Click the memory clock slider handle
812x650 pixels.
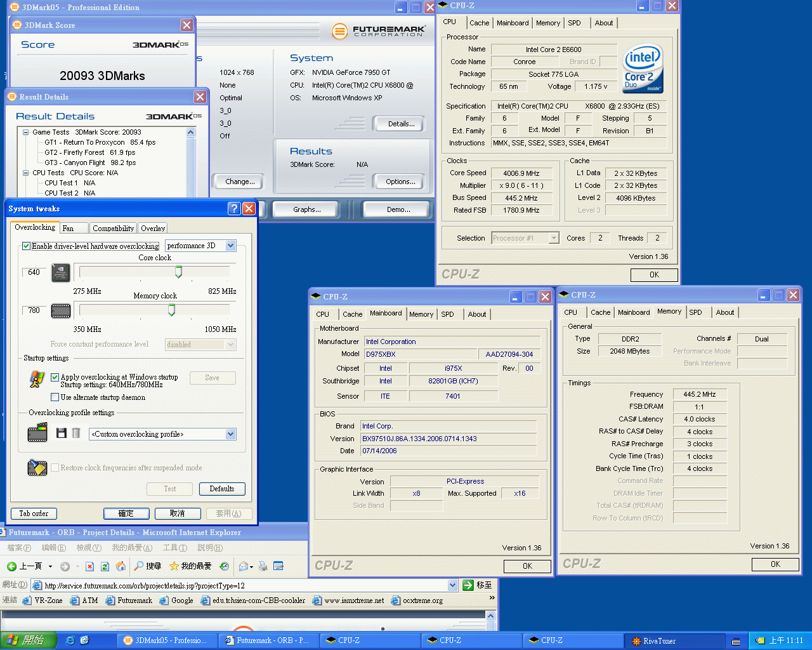click(171, 310)
